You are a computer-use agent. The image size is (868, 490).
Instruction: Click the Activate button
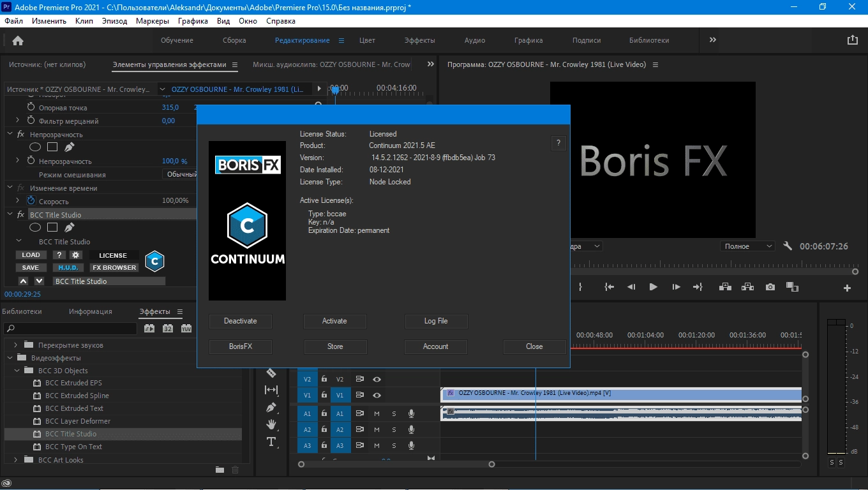click(x=334, y=321)
